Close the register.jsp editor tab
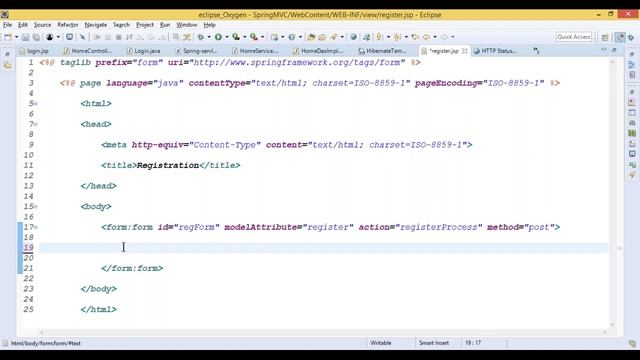The image size is (640, 360). 464,51
